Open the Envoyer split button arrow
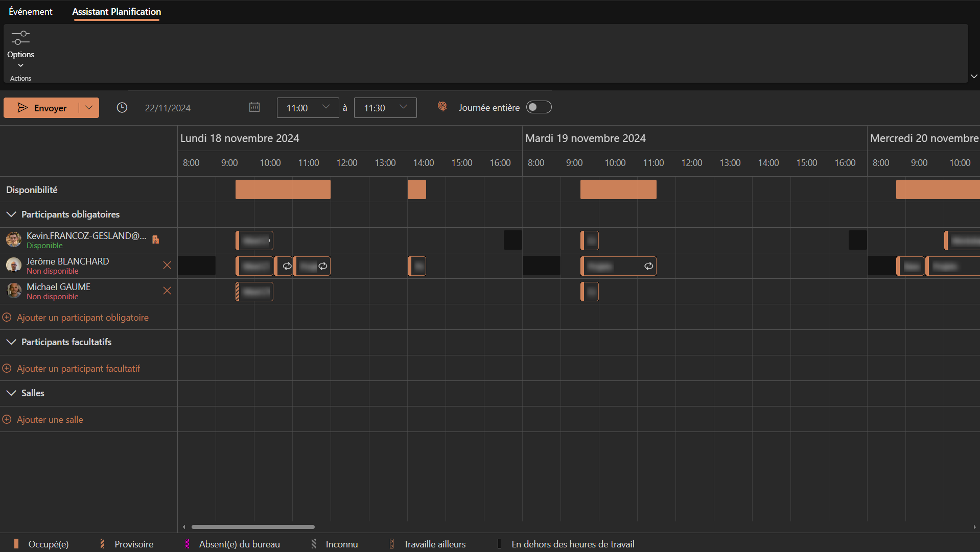Screen dimensions: 980x552 pyautogui.click(x=89, y=108)
